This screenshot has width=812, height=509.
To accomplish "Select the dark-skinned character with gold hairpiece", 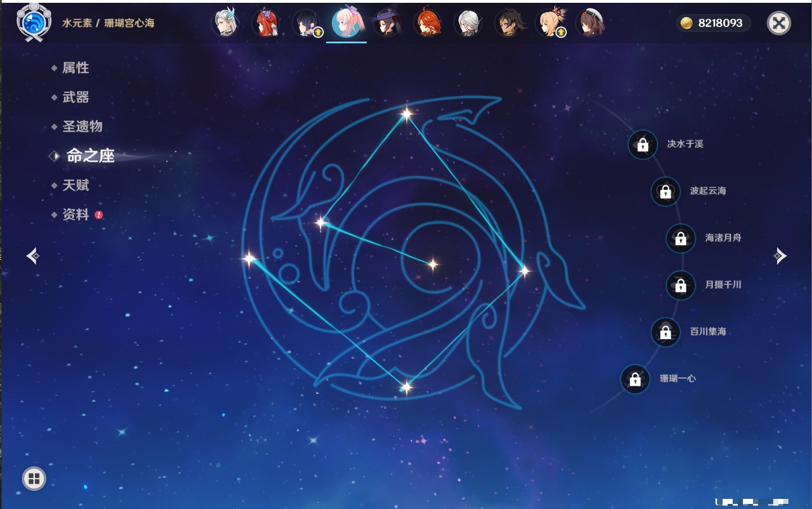I will [508, 23].
